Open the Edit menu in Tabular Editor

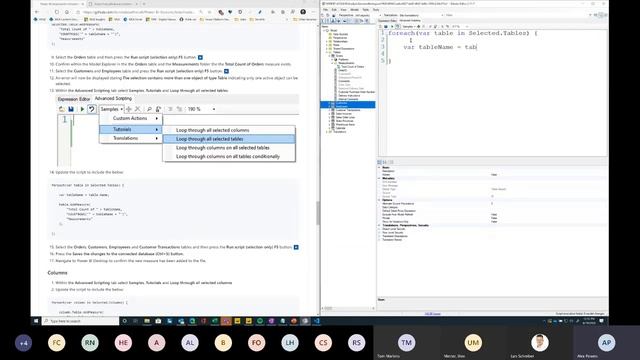[x=334, y=10]
